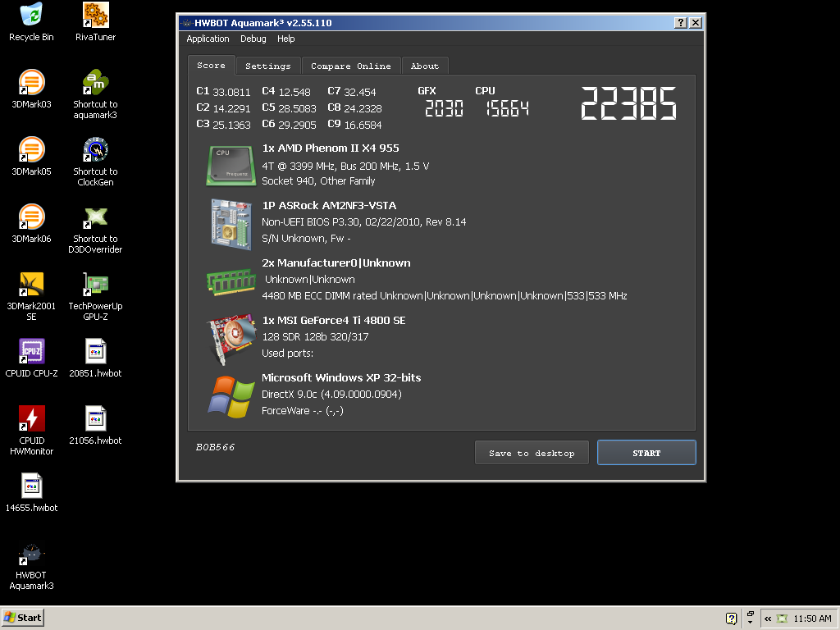This screenshot has height=630, width=840.
Task: Click the DirectX 9.0c version line
Action: point(331,395)
